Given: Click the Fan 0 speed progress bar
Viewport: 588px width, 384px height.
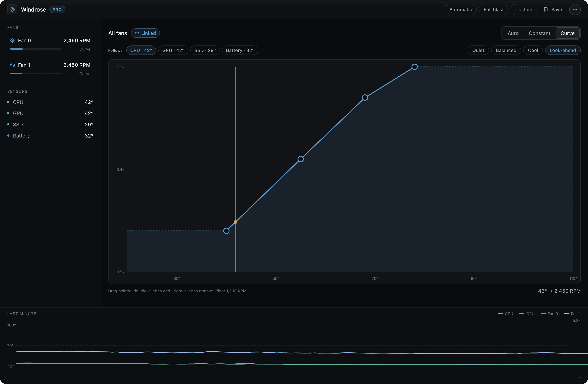Looking at the screenshot, I should click(36, 49).
